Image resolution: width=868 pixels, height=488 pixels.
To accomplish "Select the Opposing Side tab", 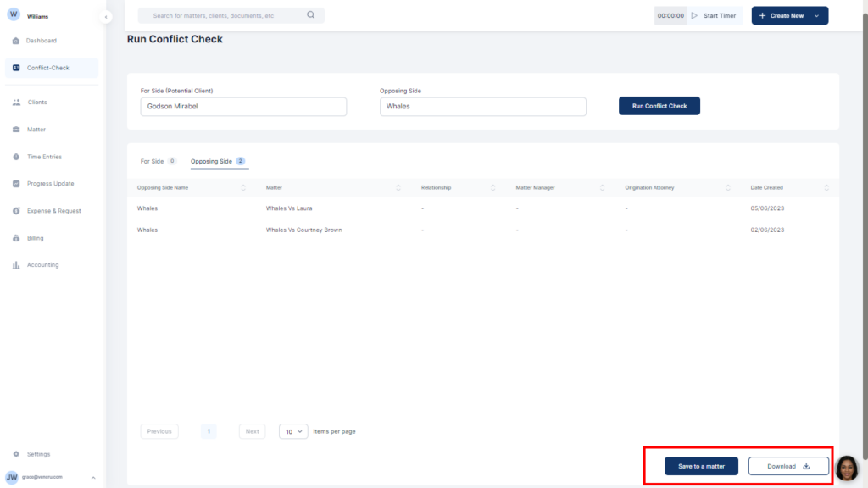I will click(211, 161).
